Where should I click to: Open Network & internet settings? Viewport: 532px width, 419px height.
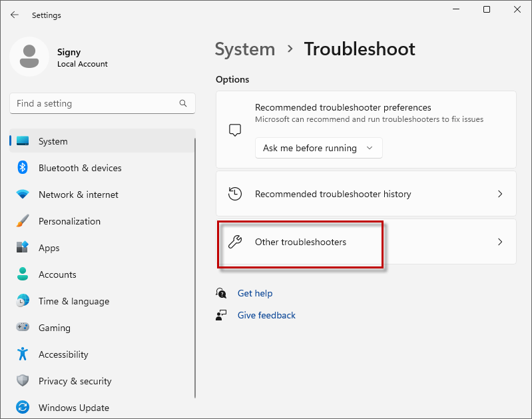coord(103,195)
